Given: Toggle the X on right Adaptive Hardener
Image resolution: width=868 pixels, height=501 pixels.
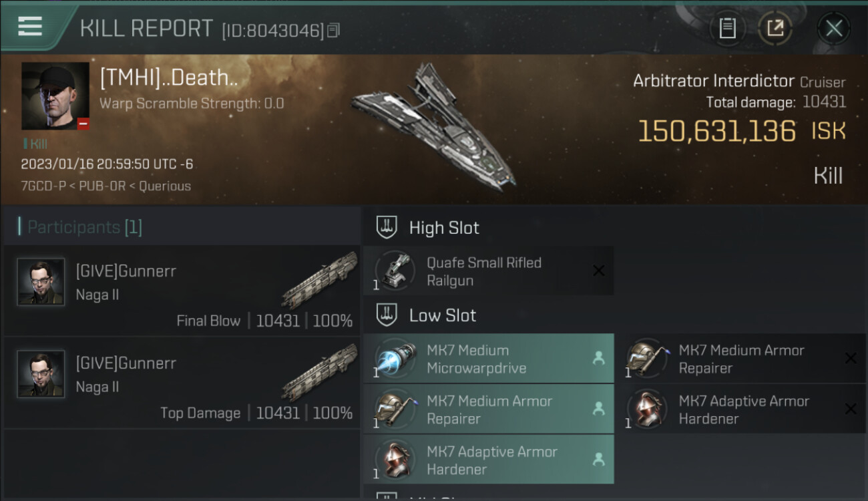Looking at the screenshot, I should point(850,409).
